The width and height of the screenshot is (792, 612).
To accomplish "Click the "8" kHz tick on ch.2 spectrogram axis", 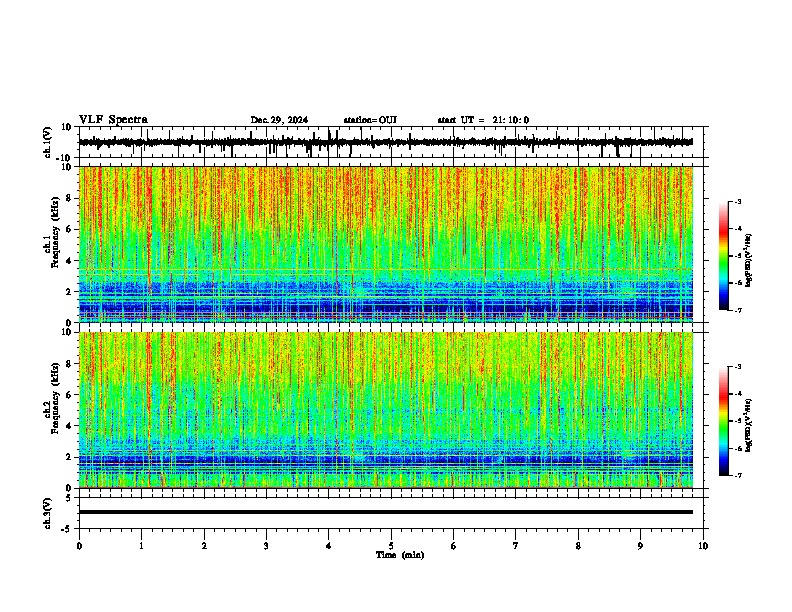I will point(70,364).
